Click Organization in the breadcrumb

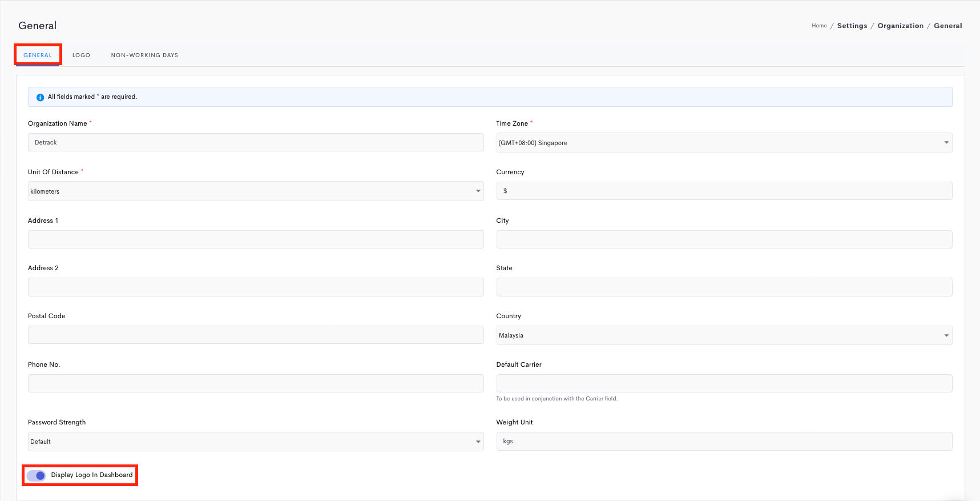tap(900, 26)
